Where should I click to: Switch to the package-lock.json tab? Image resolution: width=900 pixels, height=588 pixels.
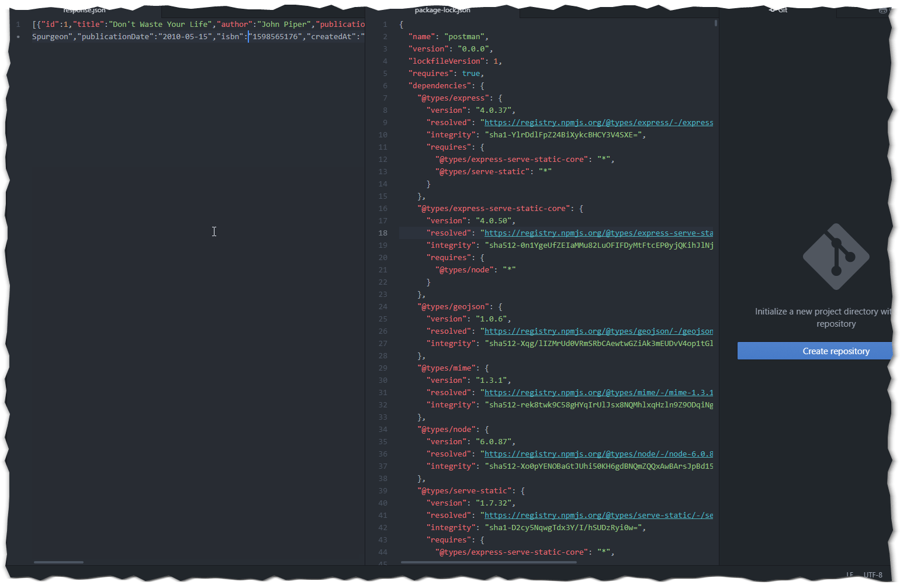point(442,10)
